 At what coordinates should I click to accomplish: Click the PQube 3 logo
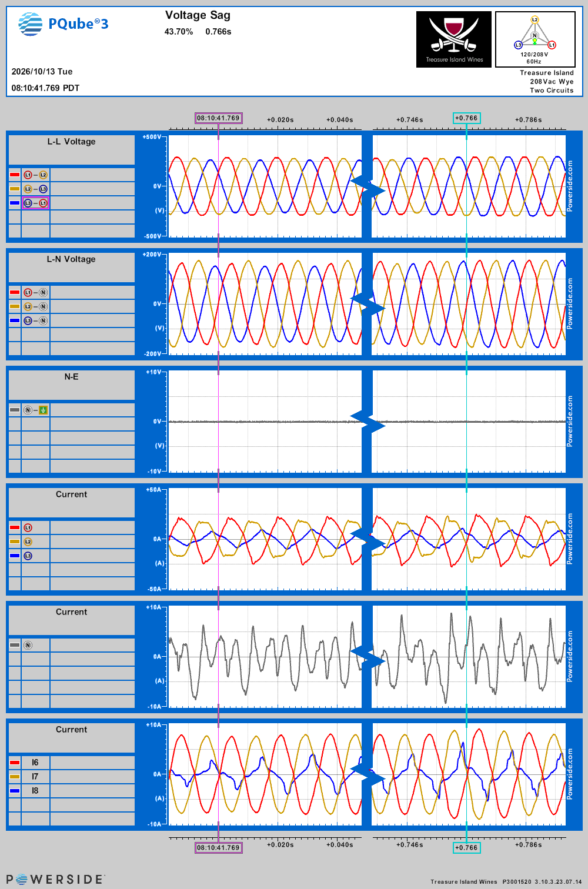coord(64,24)
